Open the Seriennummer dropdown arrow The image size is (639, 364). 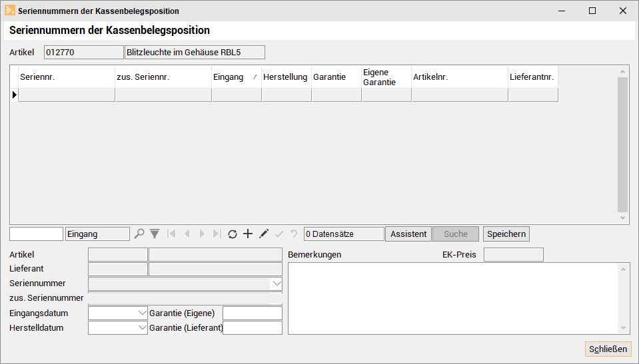(x=277, y=283)
